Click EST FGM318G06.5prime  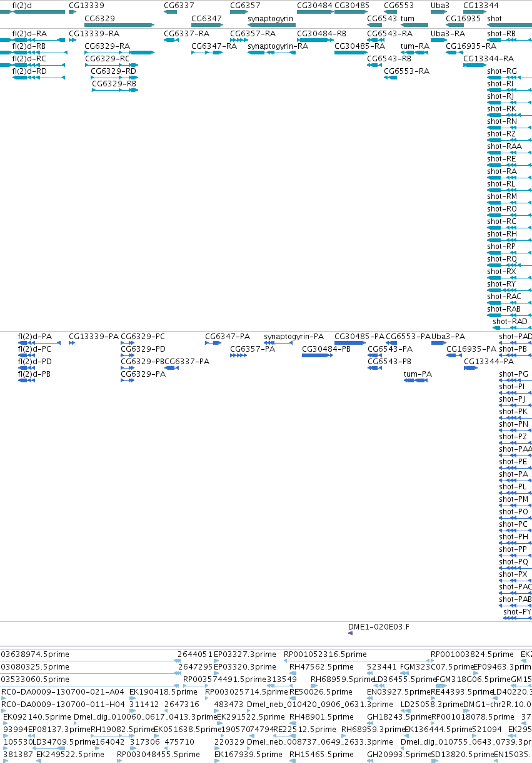click(472, 680)
